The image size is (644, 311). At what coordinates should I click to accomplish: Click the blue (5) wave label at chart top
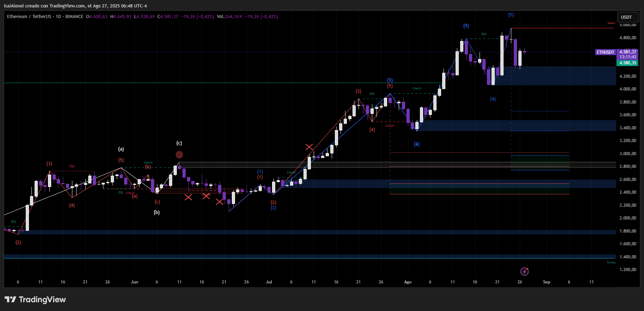click(x=511, y=15)
